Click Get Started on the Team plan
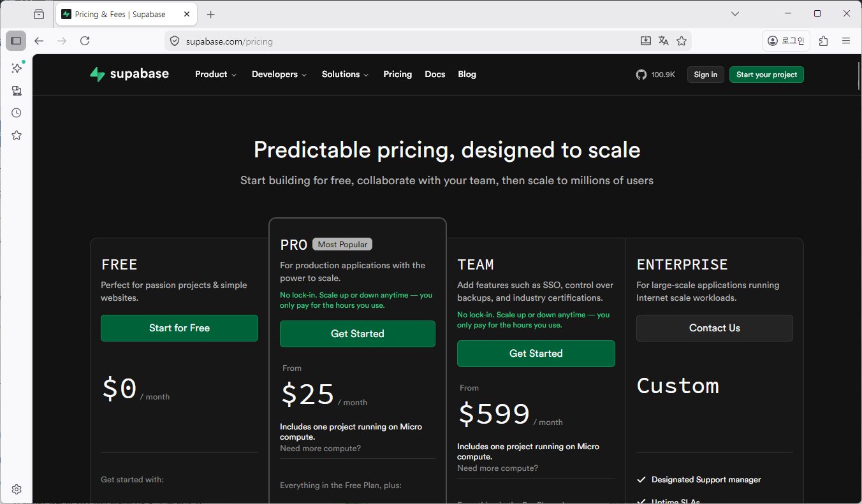 point(536,354)
